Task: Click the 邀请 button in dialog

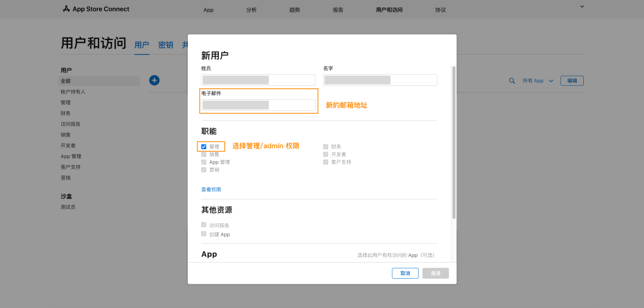Action: (x=435, y=273)
